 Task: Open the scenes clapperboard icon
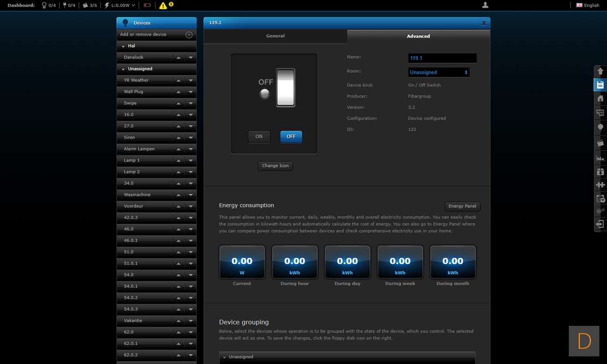point(600,143)
